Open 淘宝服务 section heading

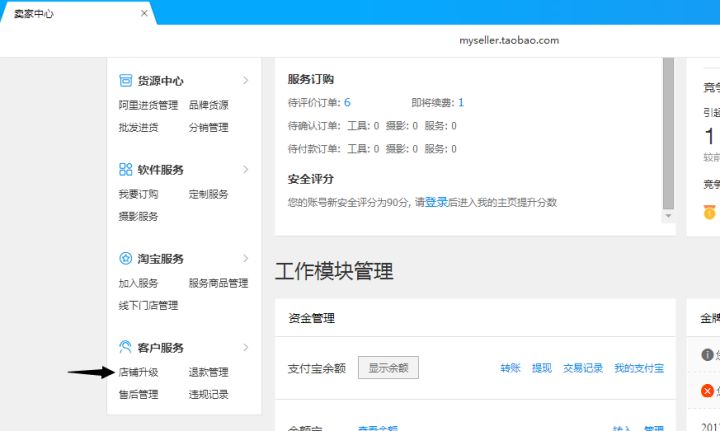(160, 259)
